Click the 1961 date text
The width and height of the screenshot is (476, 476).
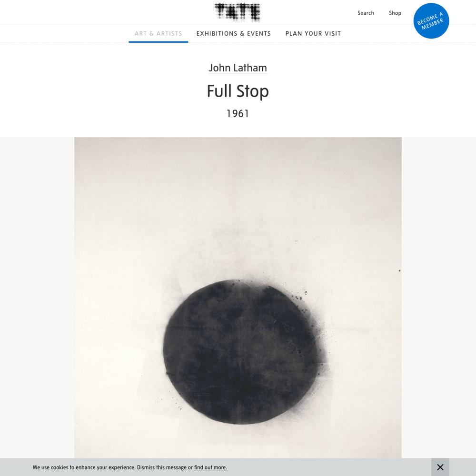pyautogui.click(x=238, y=114)
